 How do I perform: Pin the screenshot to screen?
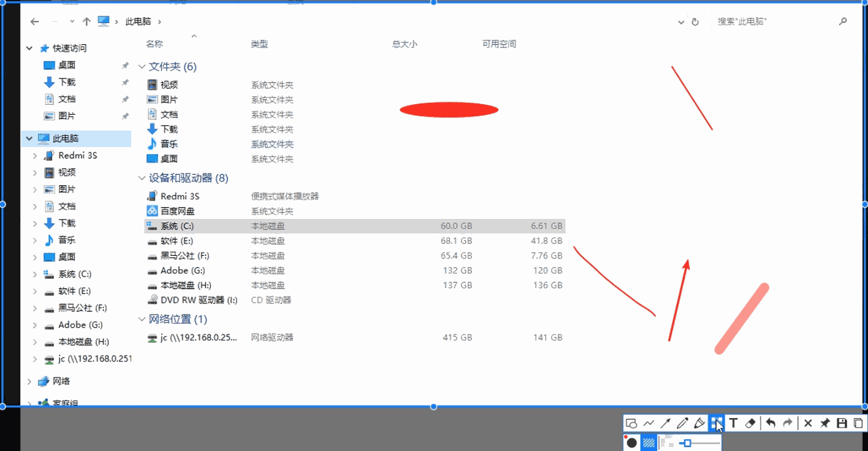825,423
